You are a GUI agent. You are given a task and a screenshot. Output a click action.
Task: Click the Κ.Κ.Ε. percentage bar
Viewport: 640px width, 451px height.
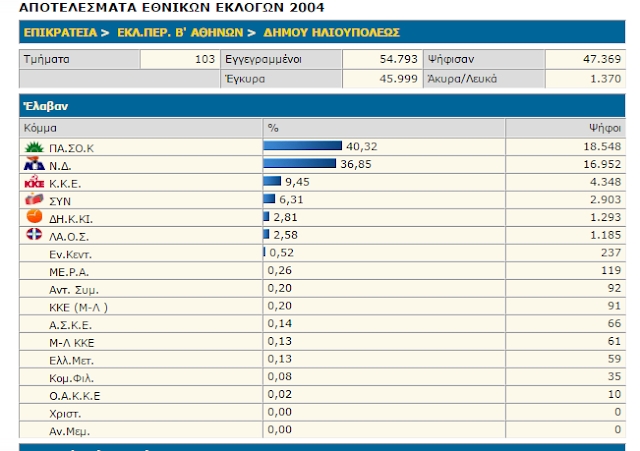point(272,181)
